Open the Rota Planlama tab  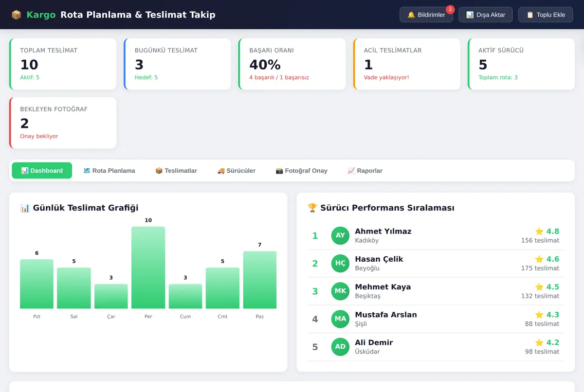pos(109,171)
